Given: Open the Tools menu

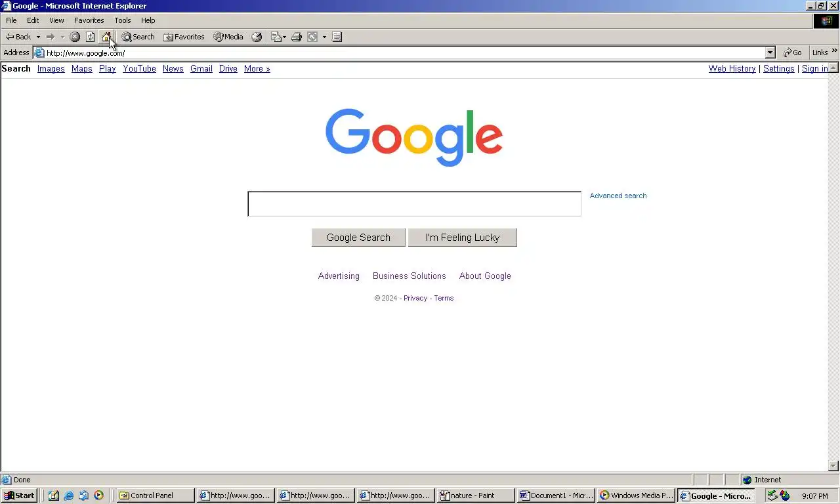Looking at the screenshot, I should (123, 20).
